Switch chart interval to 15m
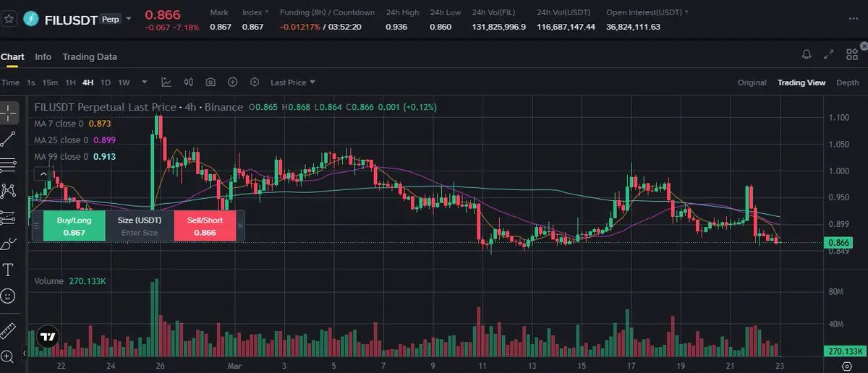The image size is (868, 373). (x=50, y=82)
